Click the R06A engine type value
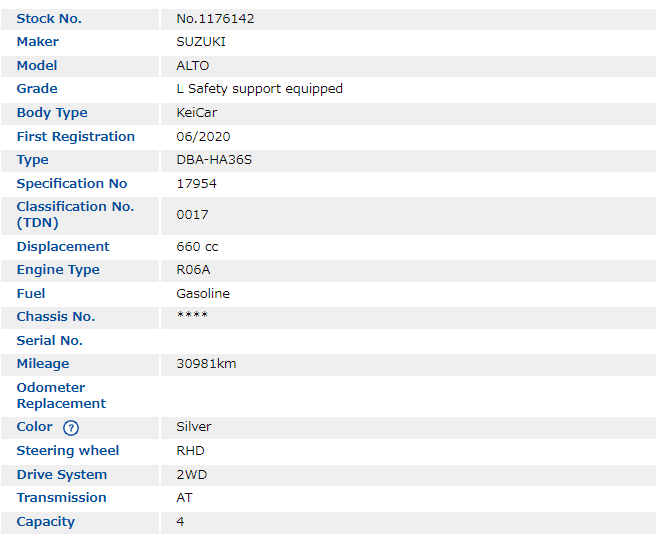The height and width of the screenshot is (538, 664). pos(194,270)
